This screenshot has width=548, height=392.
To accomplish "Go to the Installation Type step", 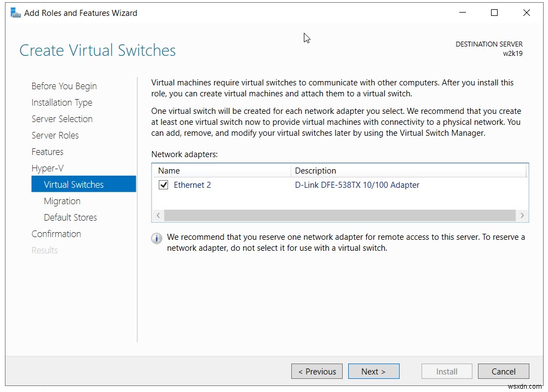I will tap(61, 102).
